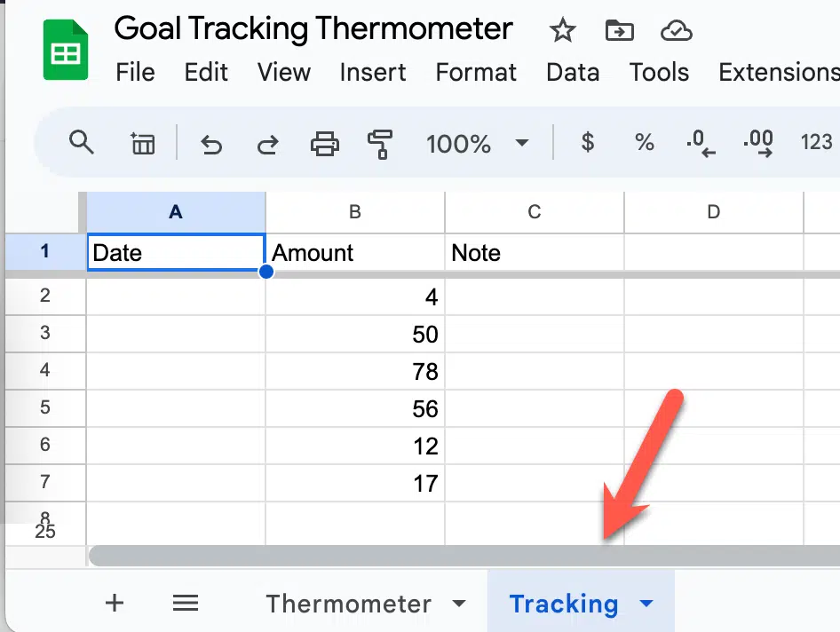Open the all sheets list button

pyautogui.click(x=186, y=603)
